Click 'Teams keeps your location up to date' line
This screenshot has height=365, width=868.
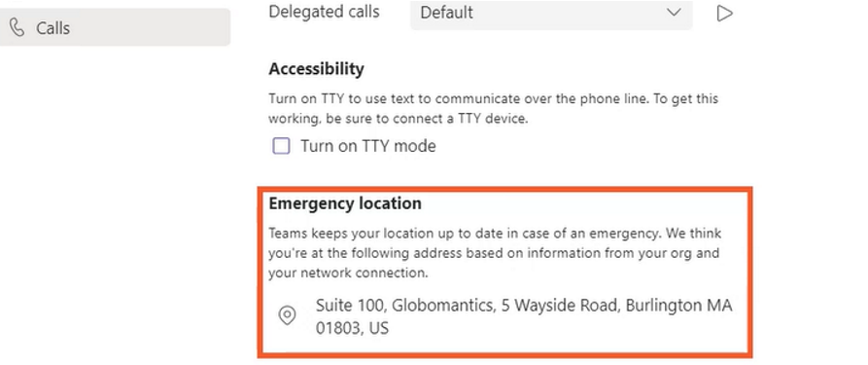point(495,233)
